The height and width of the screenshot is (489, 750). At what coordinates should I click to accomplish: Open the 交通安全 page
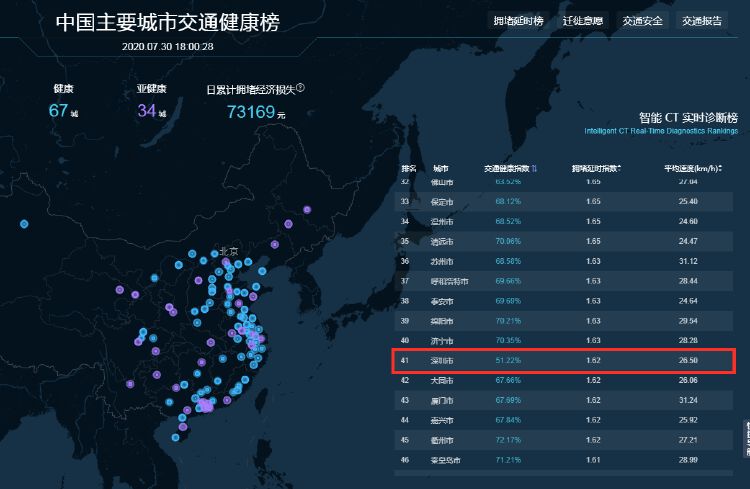click(640, 21)
